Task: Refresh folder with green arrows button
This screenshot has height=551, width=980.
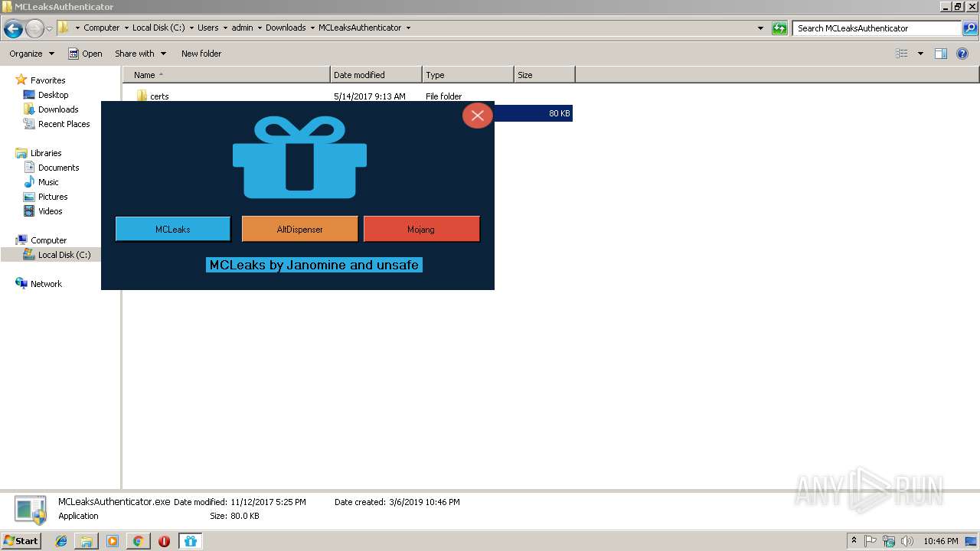Action: point(779,28)
